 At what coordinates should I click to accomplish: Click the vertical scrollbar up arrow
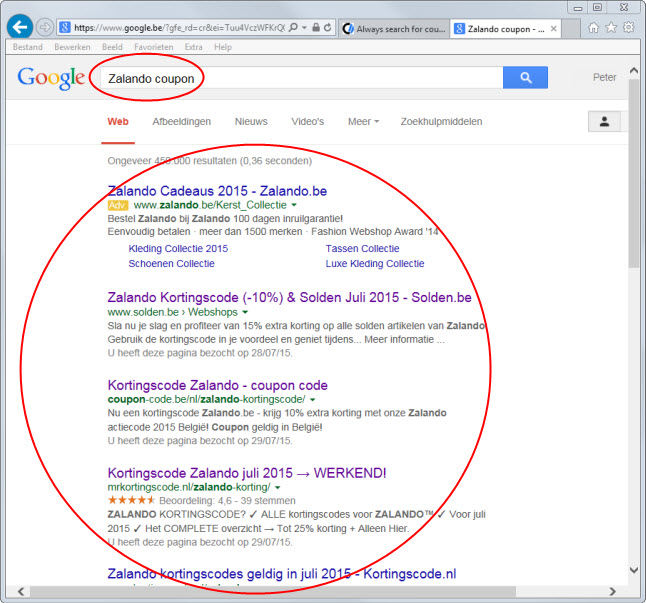pos(634,71)
